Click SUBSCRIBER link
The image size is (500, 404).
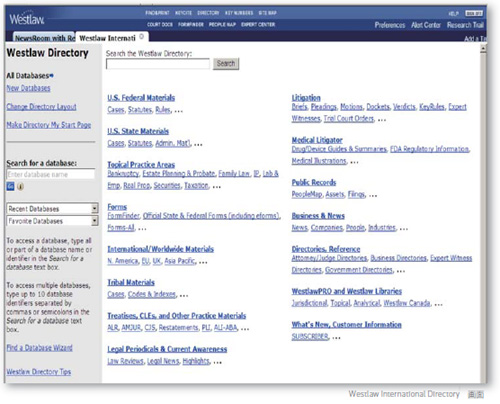tap(310, 337)
